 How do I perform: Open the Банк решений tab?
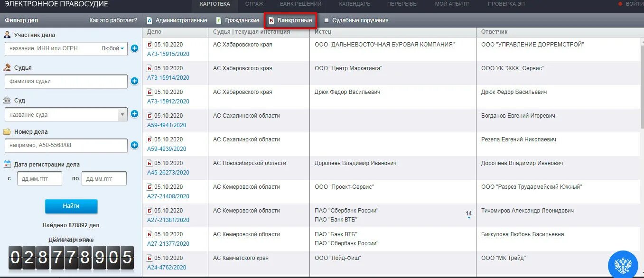click(x=300, y=4)
